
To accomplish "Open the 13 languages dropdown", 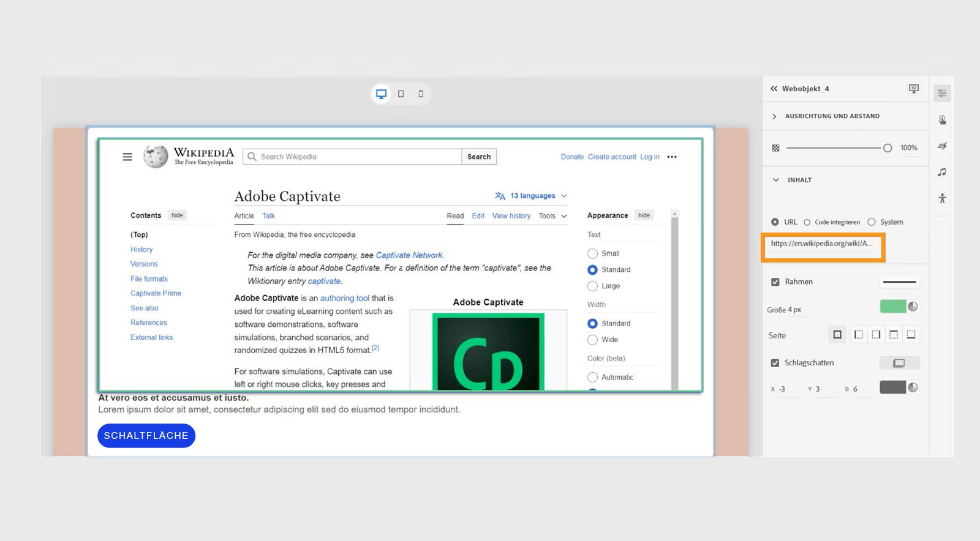I will click(x=532, y=196).
